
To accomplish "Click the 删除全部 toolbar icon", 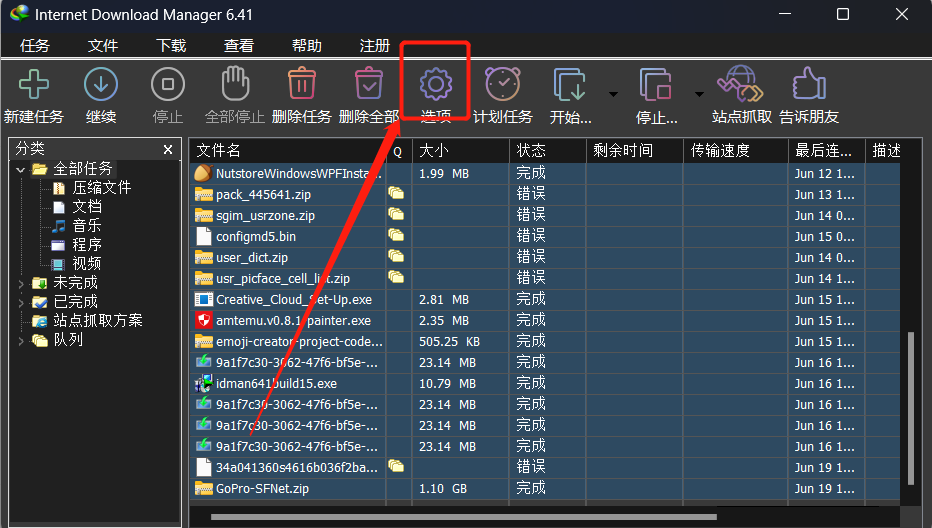I will tap(369, 83).
